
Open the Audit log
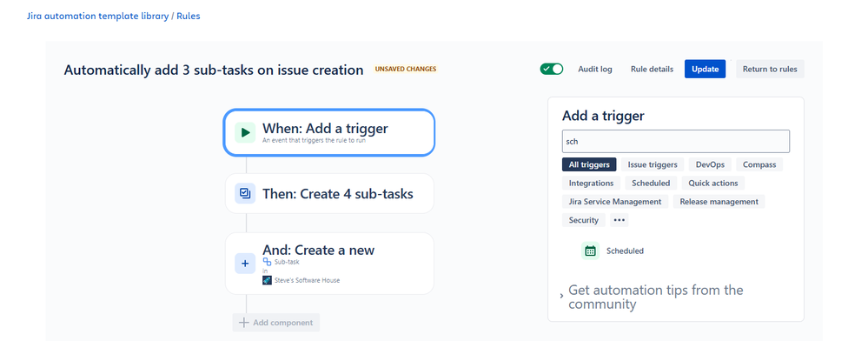click(x=595, y=70)
